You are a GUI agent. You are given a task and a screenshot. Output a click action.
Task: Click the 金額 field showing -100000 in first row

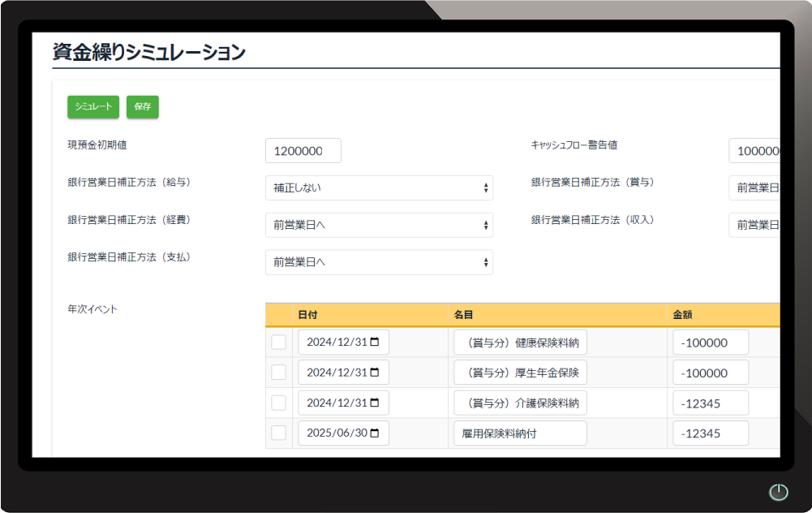[x=710, y=343]
